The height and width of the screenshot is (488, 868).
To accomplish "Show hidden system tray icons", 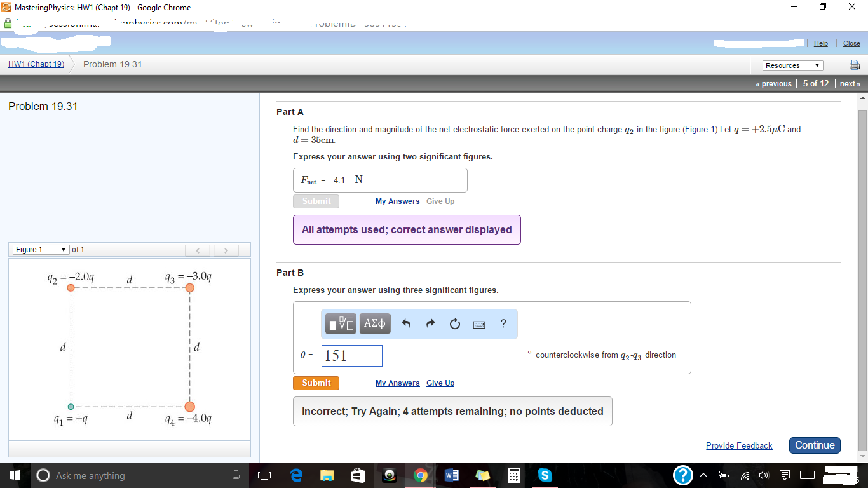I will pos(704,475).
